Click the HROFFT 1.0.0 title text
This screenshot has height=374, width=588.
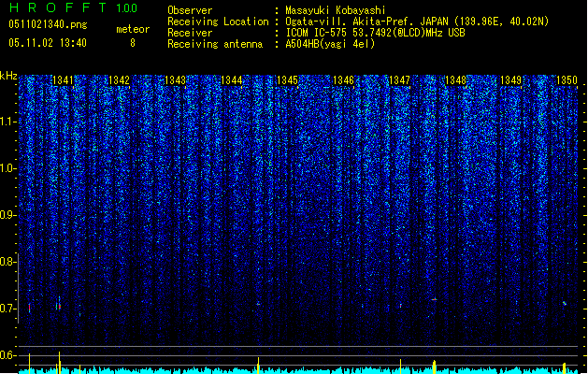point(74,7)
